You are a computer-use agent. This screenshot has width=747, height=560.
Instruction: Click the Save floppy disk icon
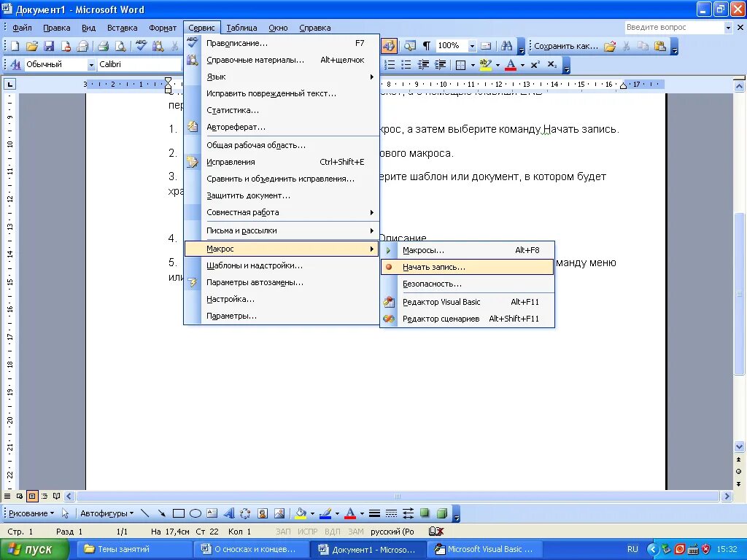[49, 46]
